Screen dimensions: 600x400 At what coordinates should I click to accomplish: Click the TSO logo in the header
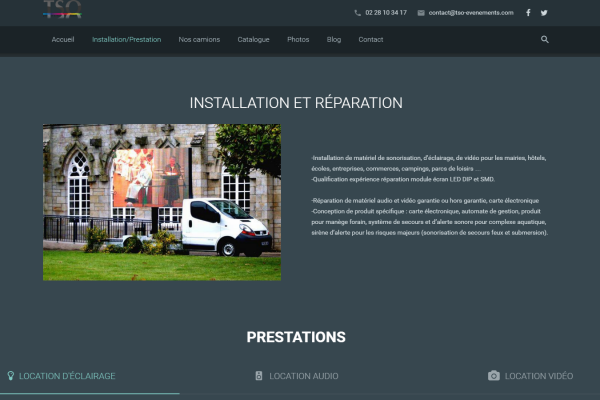coord(62,10)
